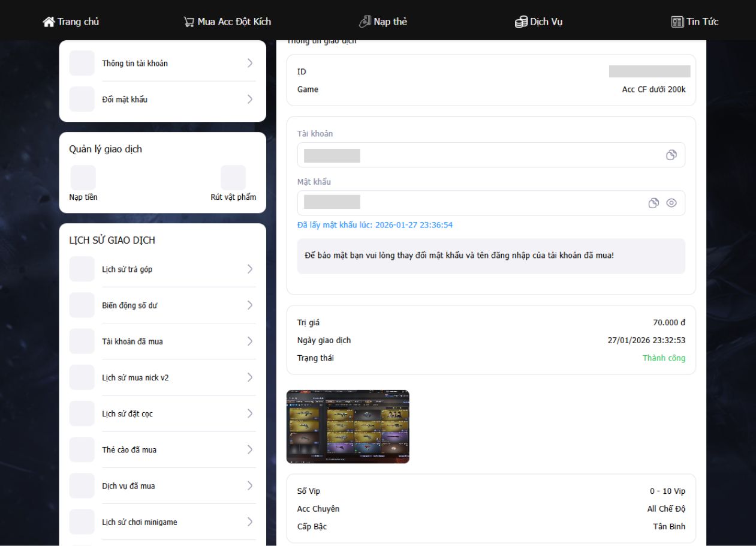Open the account screenshot thumbnail
Image resolution: width=756 pixels, height=546 pixels.
[x=348, y=427]
